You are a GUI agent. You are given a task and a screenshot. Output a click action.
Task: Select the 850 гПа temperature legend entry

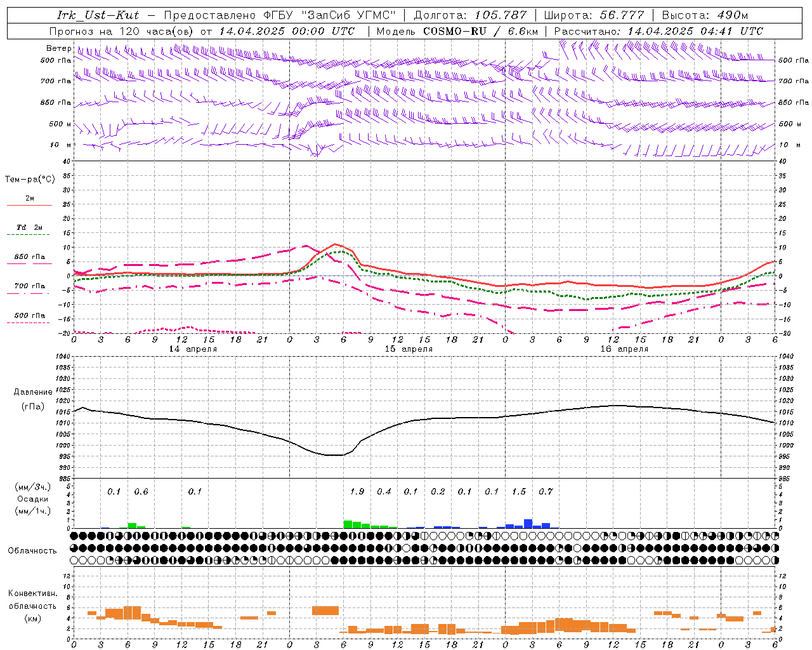(x=30, y=257)
